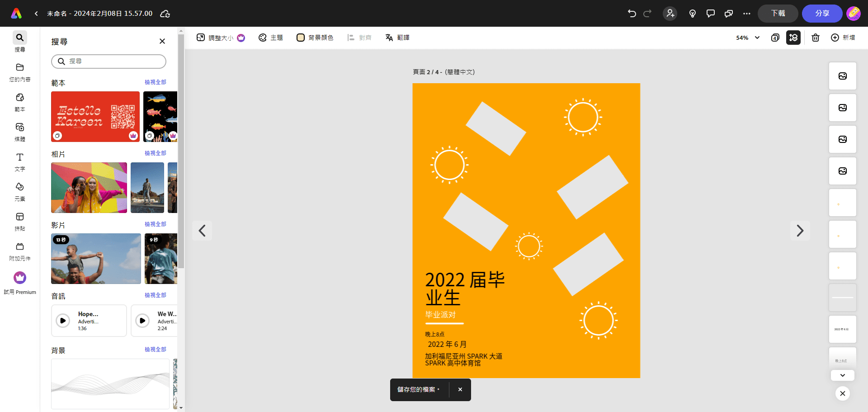View all 音訊 with 檢視全部
The image size is (868, 412).
(x=156, y=295)
